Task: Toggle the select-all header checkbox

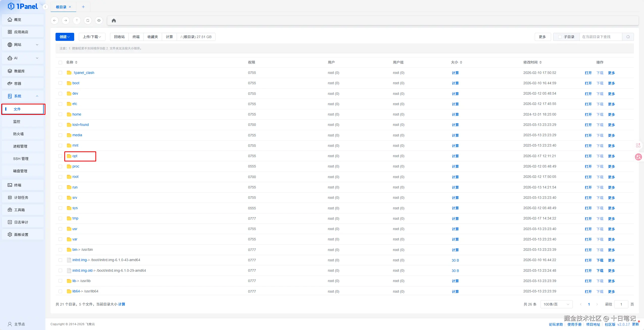Action: 60,62
